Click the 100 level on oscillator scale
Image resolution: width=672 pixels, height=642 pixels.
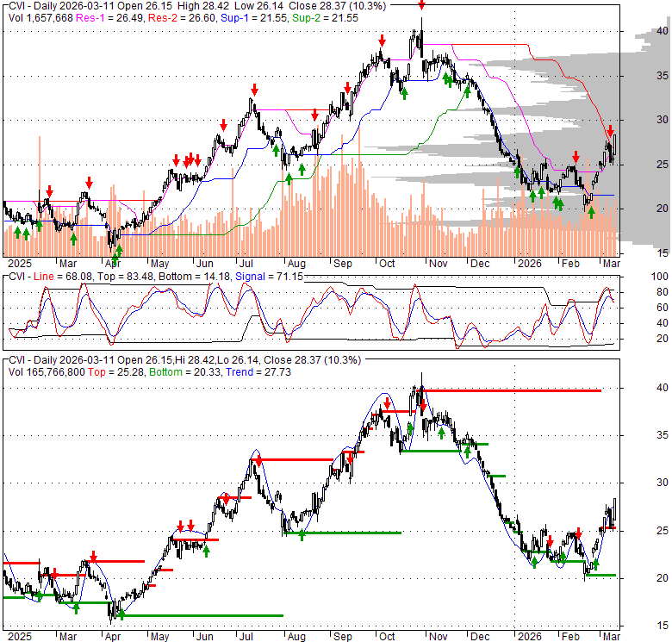point(660,277)
